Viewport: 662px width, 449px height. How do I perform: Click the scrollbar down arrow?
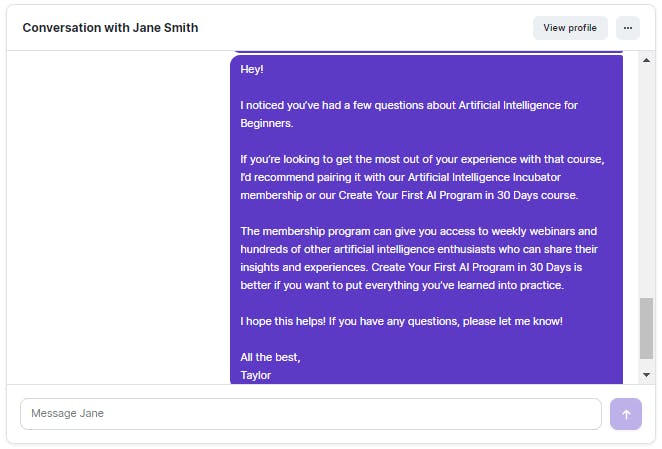click(x=646, y=374)
